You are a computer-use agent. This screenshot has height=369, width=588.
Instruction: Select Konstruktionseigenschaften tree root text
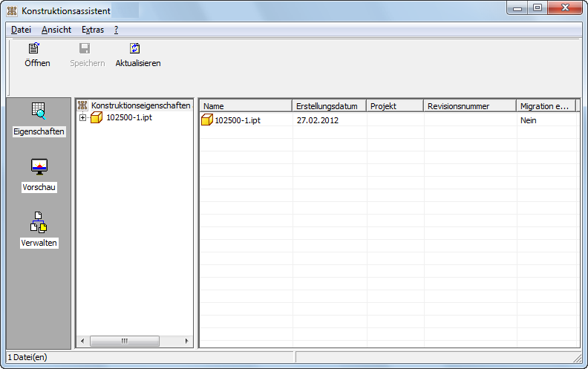tap(140, 105)
